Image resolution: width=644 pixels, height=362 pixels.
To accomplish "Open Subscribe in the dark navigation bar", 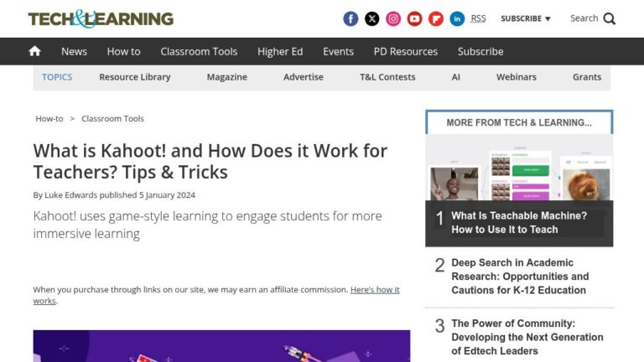I will tap(480, 51).
